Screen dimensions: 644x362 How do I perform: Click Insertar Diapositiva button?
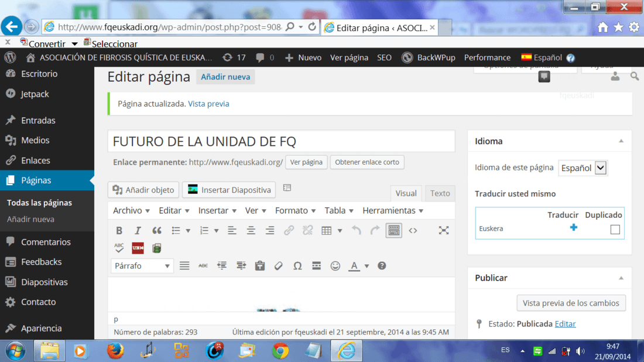pyautogui.click(x=229, y=190)
